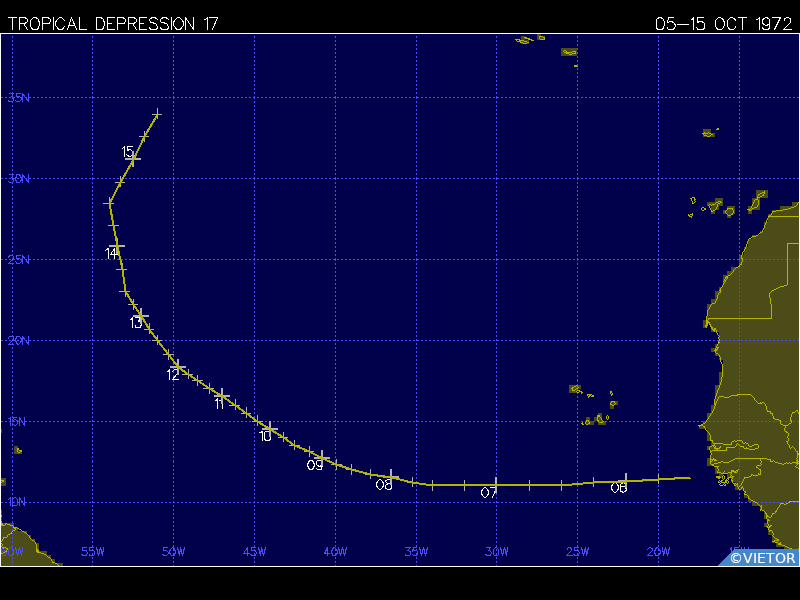Screen dimensions: 800x600
Task: Click the 25N latitude label
Action: (x=19, y=259)
